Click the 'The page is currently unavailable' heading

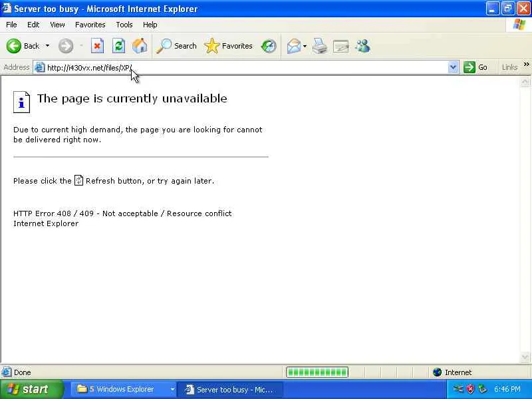(x=132, y=98)
